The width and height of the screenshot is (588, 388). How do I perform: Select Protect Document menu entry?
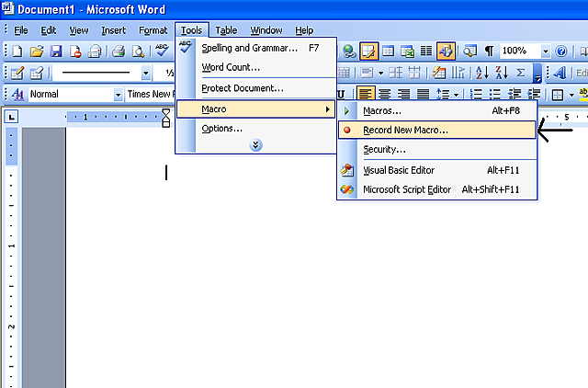click(x=255, y=88)
